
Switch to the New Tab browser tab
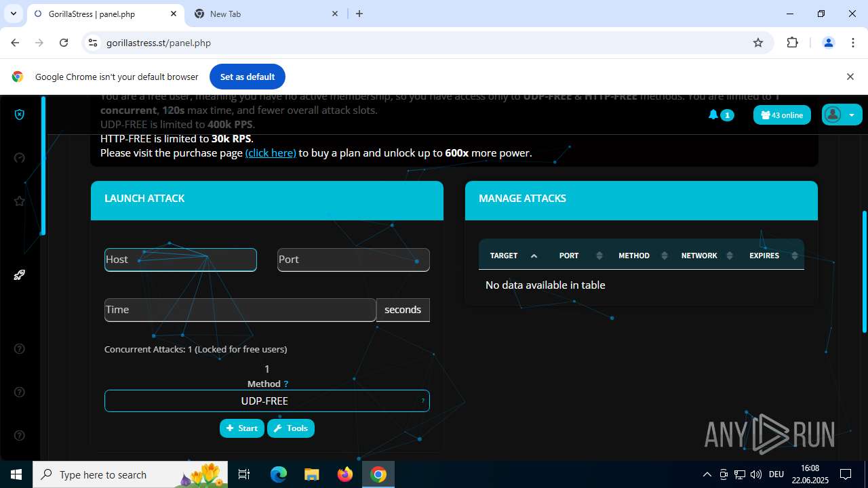point(266,14)
